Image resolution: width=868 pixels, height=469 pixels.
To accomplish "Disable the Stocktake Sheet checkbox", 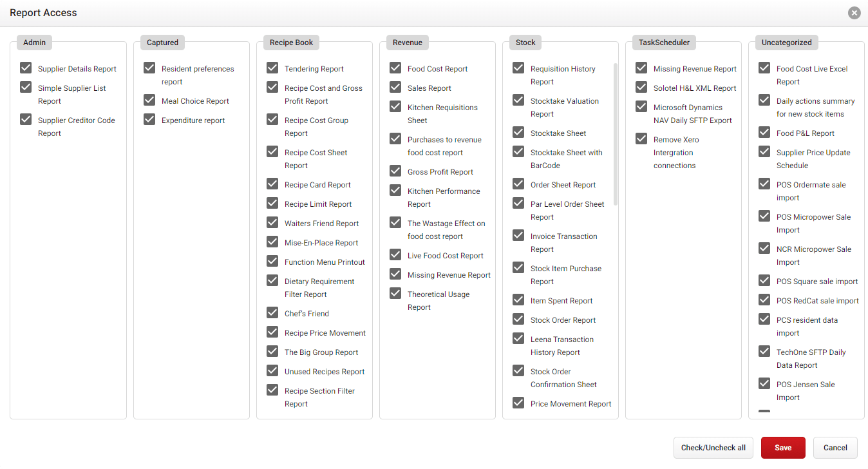I will point(518,133).
